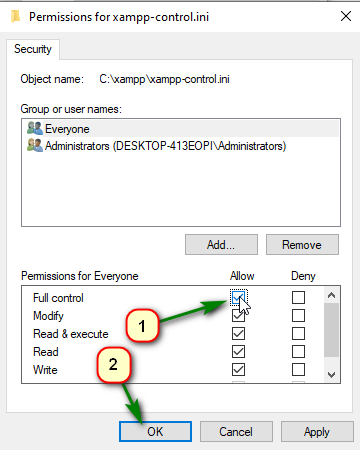Select the Administrators group entry

click(181, 146)
